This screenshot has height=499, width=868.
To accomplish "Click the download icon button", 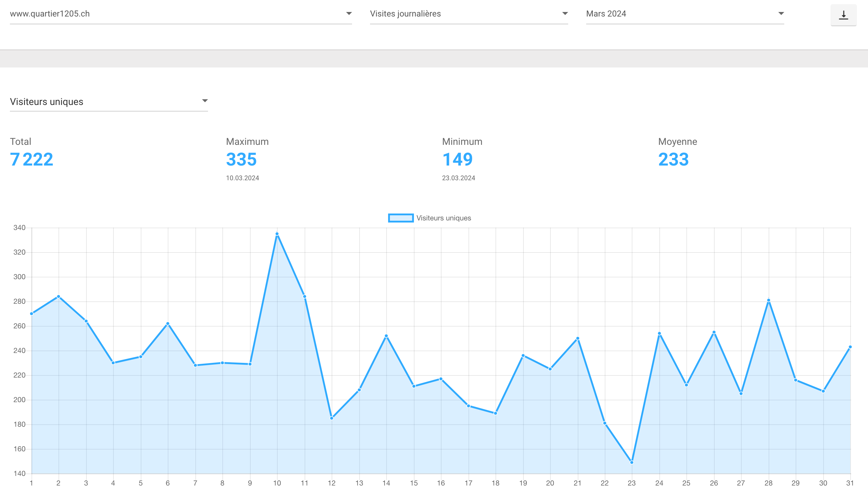I will coord(843,15).
